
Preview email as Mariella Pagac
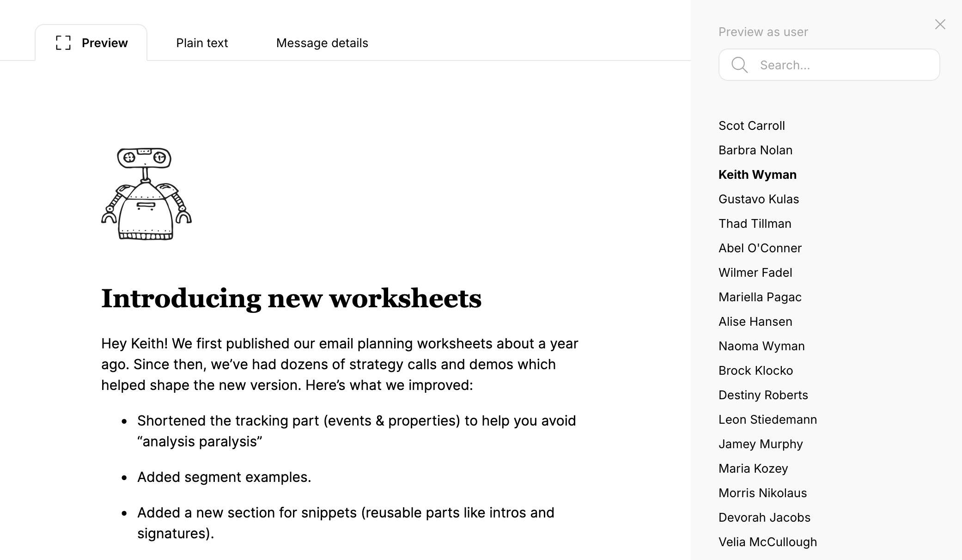pos(760,297)
